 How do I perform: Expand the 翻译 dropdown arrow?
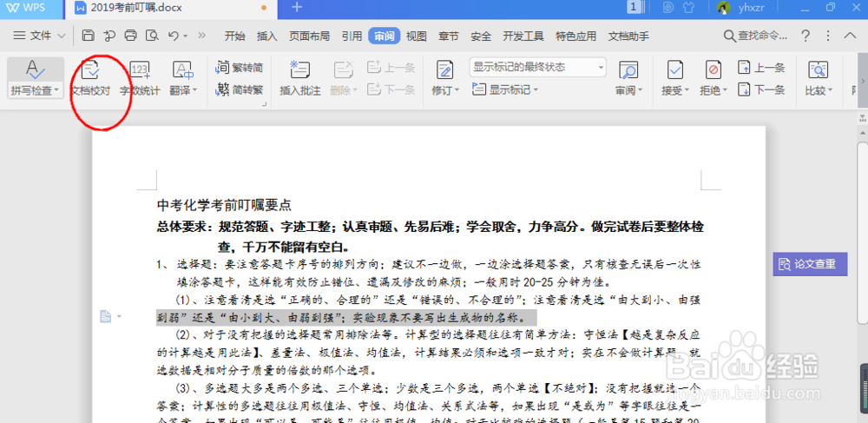coord(194,91)
